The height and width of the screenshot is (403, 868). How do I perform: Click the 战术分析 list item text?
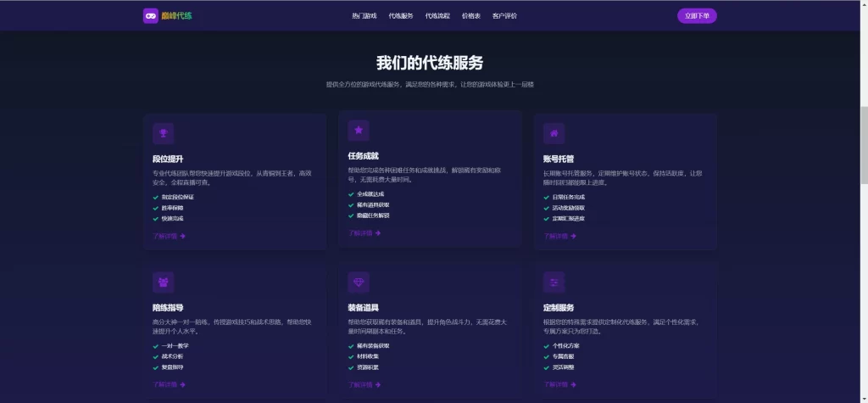(173, 356)
